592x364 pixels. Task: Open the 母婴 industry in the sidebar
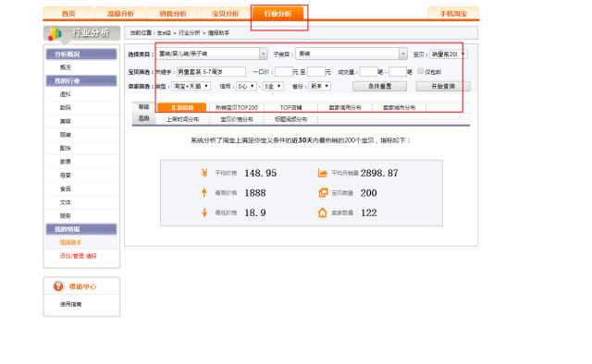point(66,175)
